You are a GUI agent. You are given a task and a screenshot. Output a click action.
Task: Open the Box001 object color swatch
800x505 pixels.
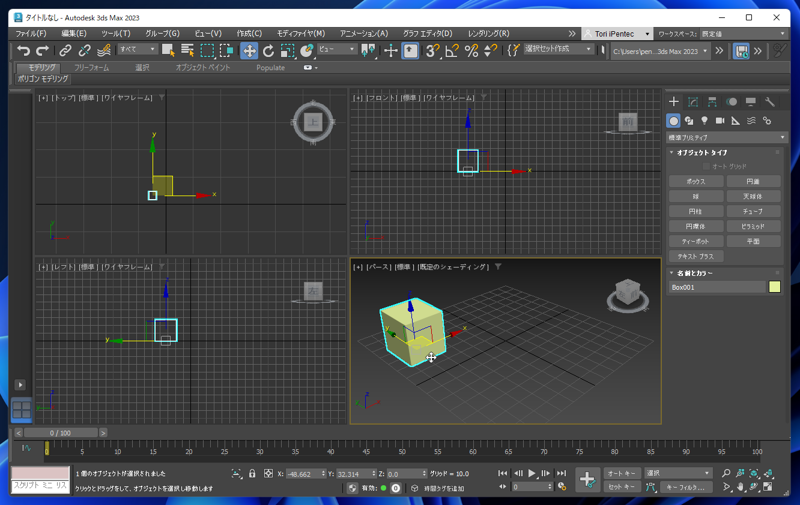pyautogui.click(x=774, y=287)
